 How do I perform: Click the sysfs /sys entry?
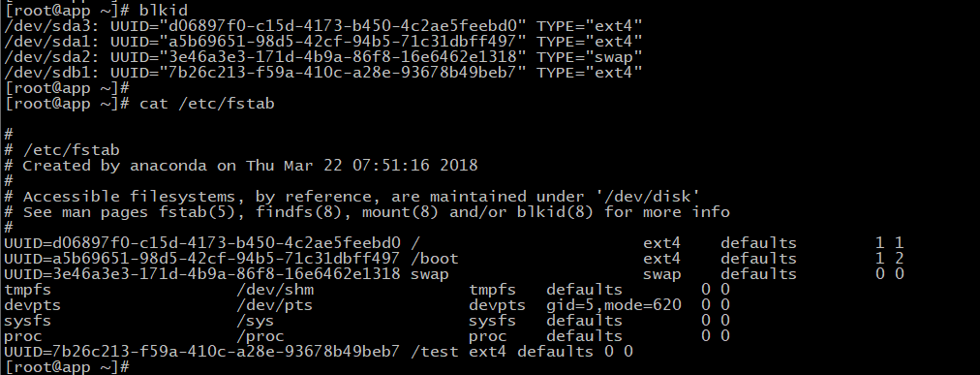click(x=366, y=321)
